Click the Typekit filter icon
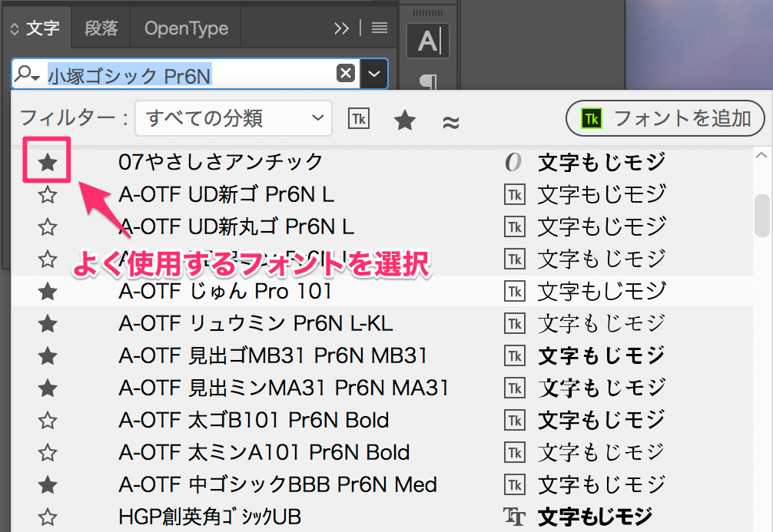Image resolution: width=773 pixels, height=532 pixels. [359, 119]
